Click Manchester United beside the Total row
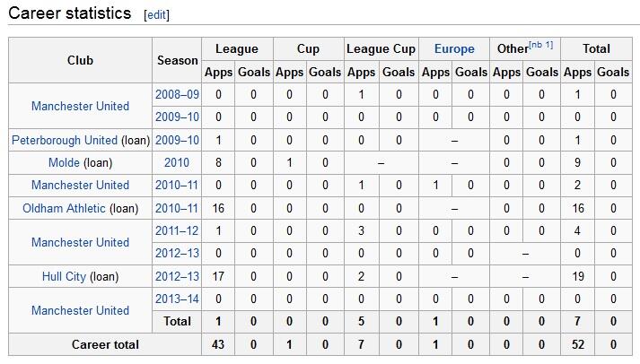This screenshot has width=640, height=364. tap(81, 310)
